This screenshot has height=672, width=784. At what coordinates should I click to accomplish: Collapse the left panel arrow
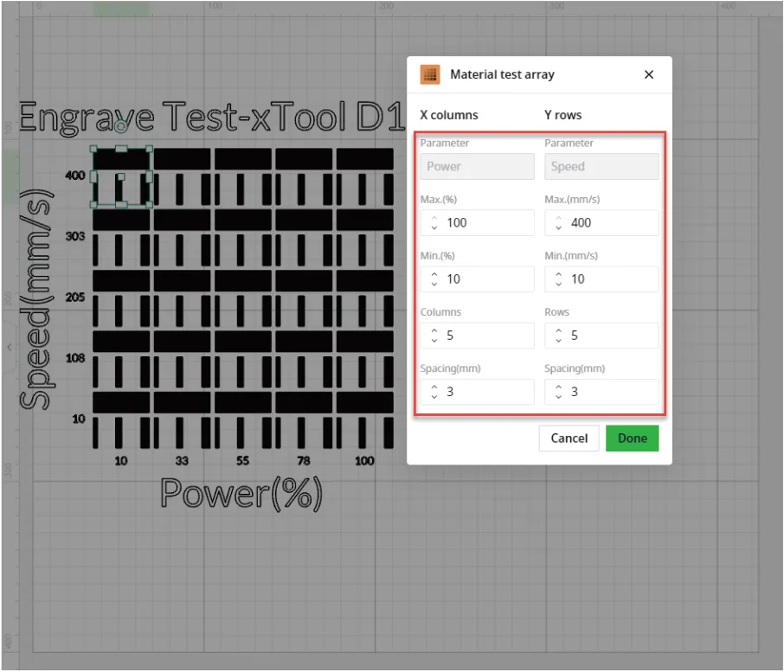pyautogui.click(x=10, y=347)
